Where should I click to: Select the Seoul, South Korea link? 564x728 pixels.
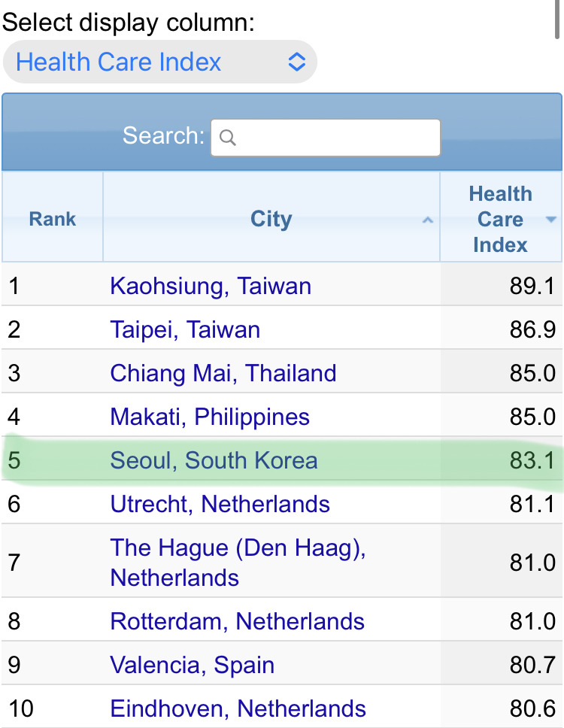click(214, 460)
